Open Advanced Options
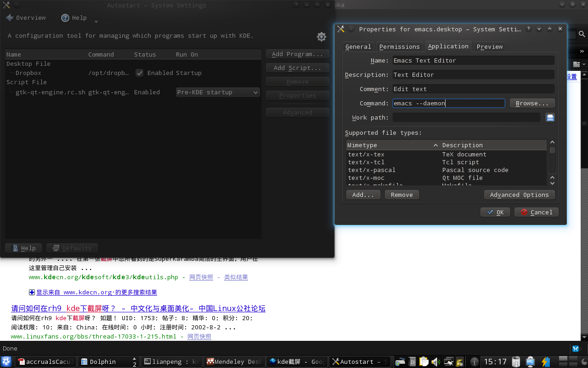Image resolution: width=588 pixels, height=368 pixels. point(519,195)
